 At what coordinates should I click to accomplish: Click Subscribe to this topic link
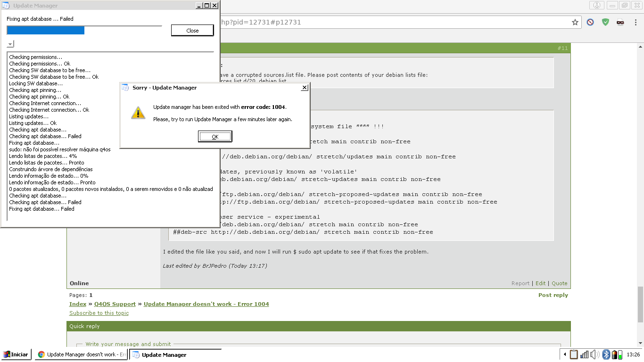coord(99,313)
